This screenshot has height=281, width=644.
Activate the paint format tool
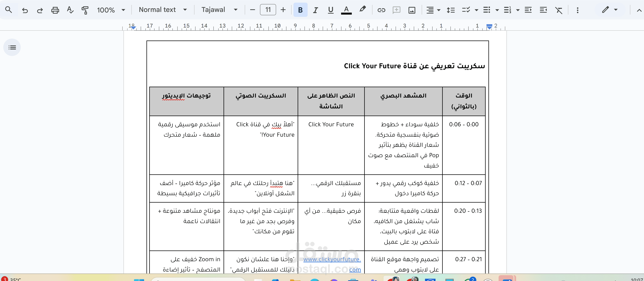pos(85,10)
